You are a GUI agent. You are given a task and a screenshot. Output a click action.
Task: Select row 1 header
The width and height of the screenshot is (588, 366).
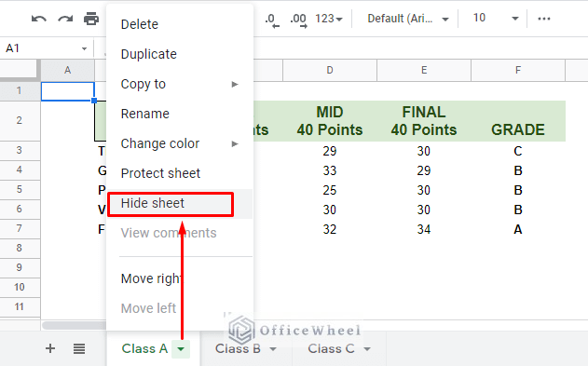(20, 90)
